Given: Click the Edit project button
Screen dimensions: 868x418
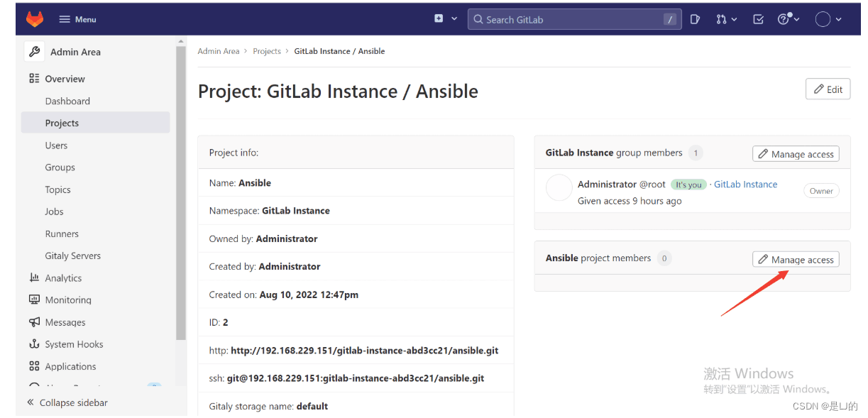Looking at the screenshot, I should [828, 89].
